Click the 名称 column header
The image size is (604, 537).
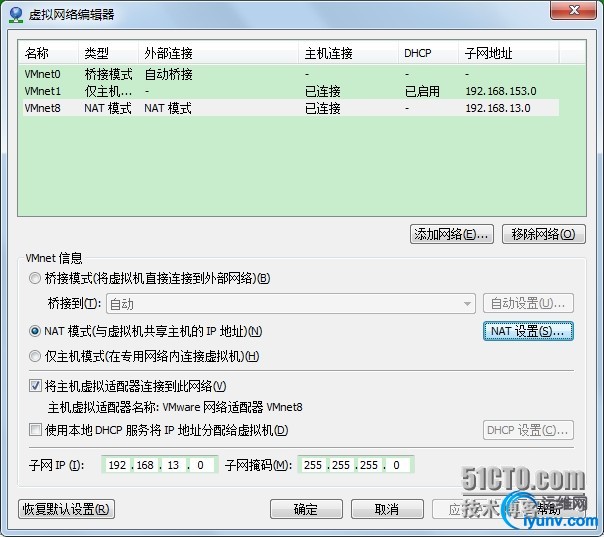pos(49,53)
